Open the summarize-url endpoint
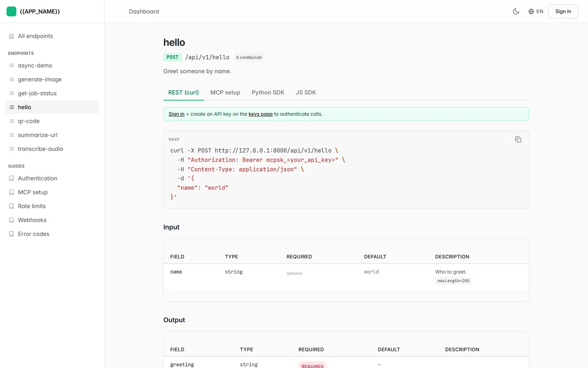Image resolution: width=588 pixels, height=368 pixels. [x=52, y=135]
